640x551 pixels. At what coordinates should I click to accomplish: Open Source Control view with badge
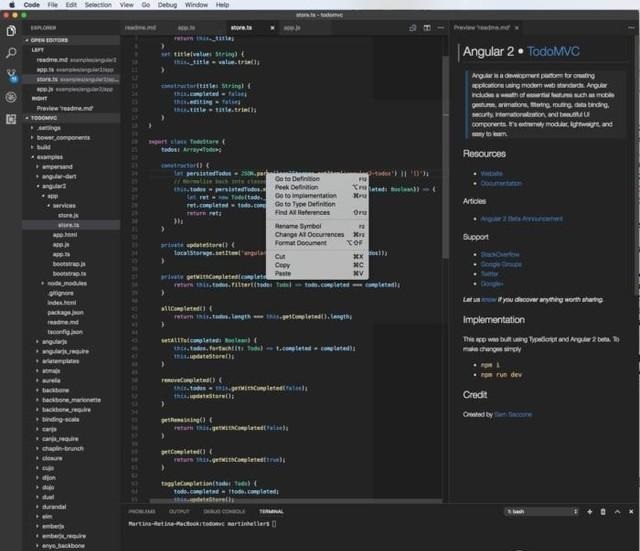(11, 74)
